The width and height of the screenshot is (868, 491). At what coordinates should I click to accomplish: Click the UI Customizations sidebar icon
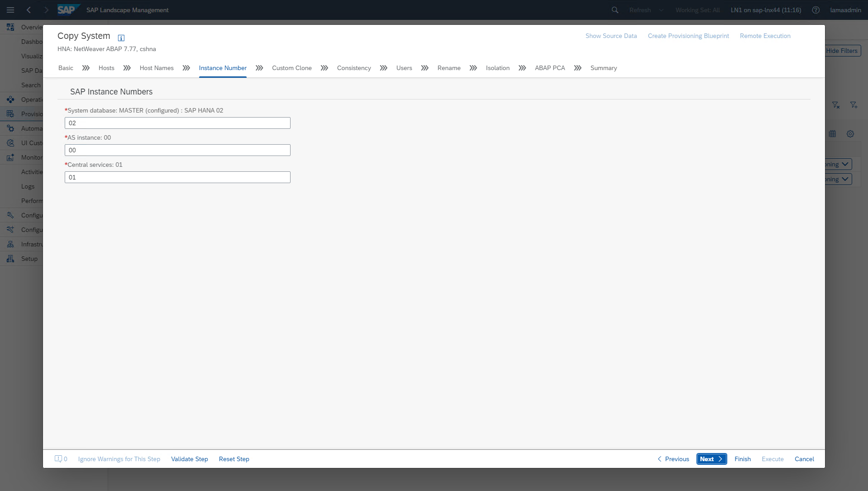pos(10,143)
